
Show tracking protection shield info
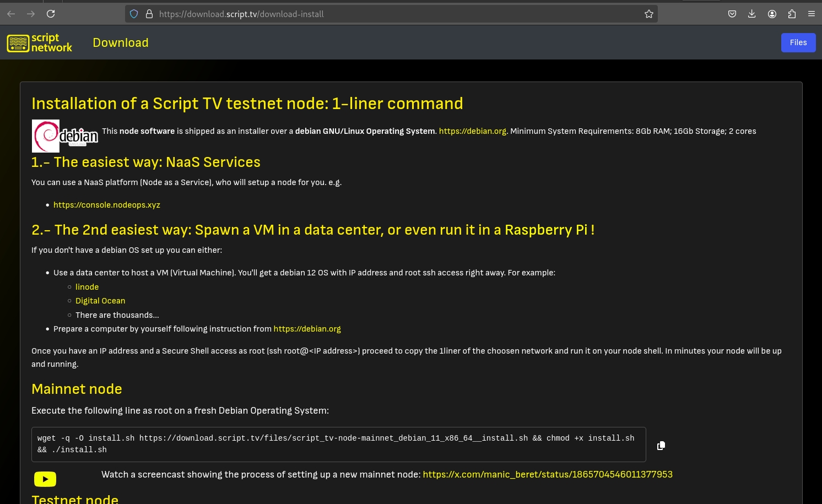(x=134, y=14)
